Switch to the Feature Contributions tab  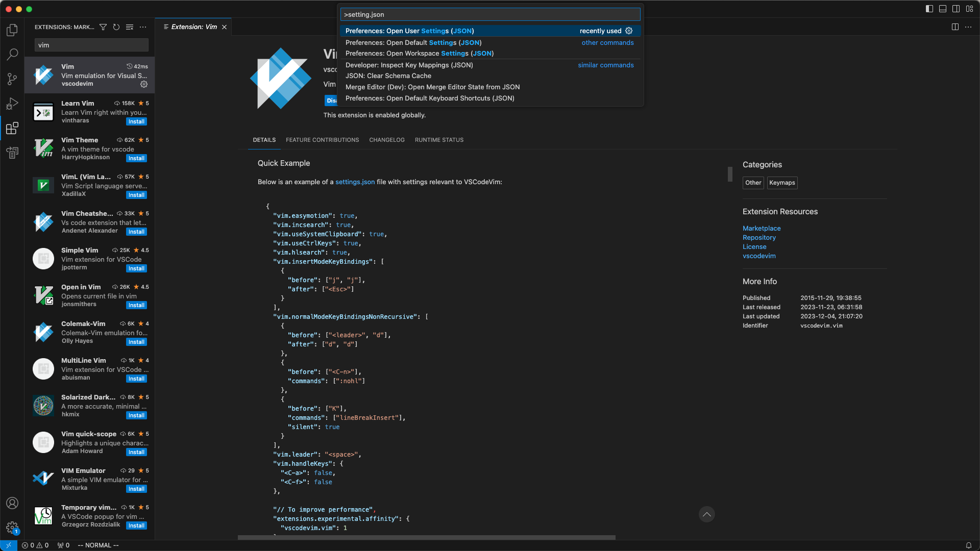322,140
